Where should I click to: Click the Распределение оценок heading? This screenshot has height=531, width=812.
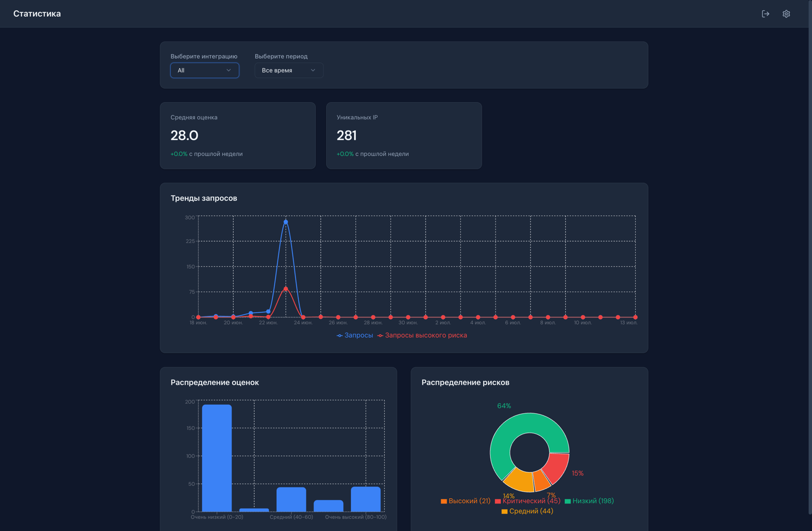tap(215, 383)
